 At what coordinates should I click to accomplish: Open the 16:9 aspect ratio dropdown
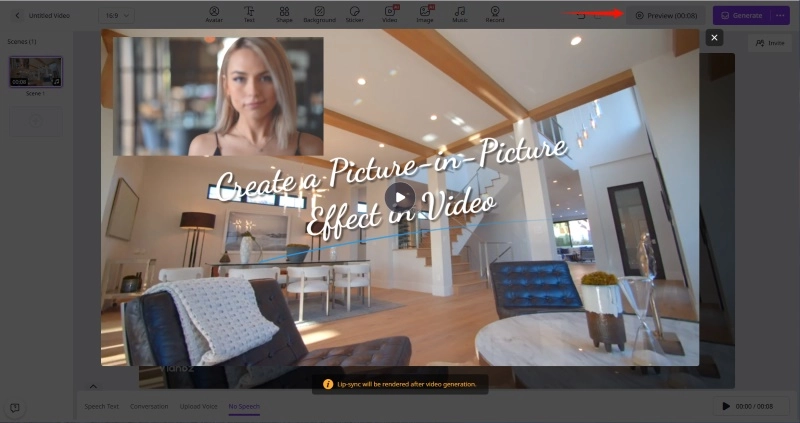coord(116,15)
